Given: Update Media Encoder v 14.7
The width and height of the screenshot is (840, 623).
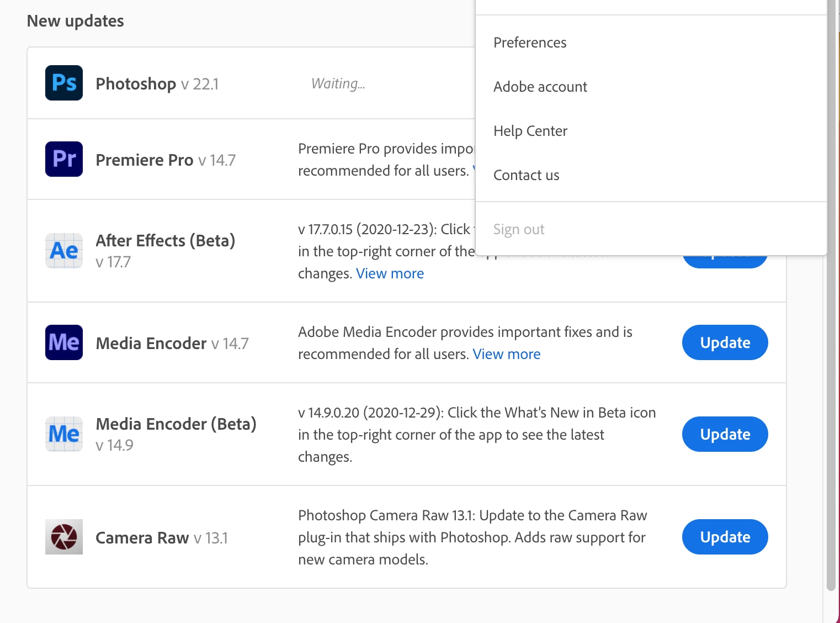Looking at the screenshot, I should tap(725, 342).
